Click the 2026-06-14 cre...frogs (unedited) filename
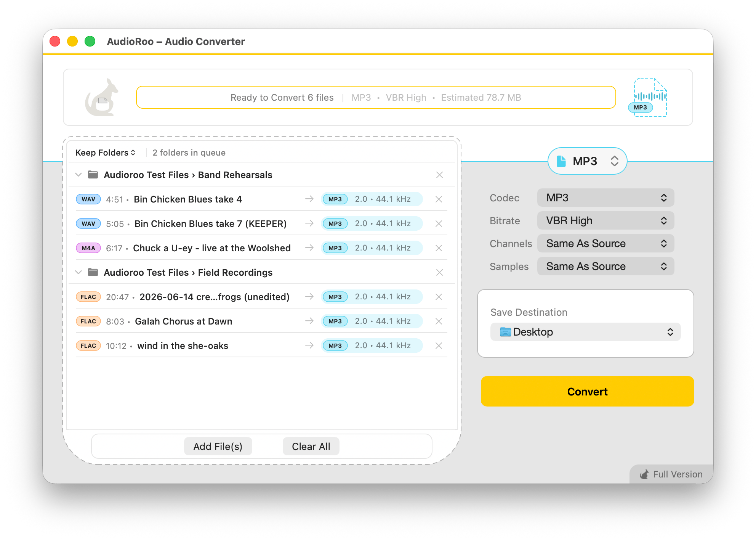This screenshot has width=756, height=540. pos(214,297)
